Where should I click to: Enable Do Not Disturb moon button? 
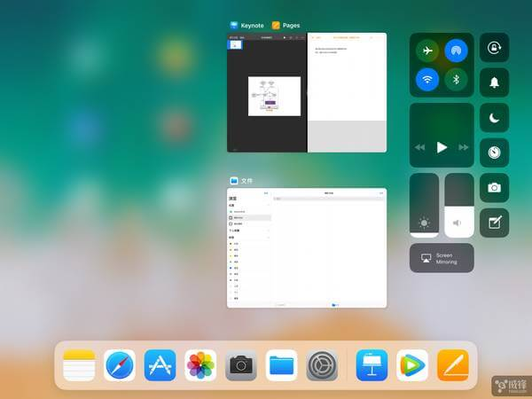click(x=494, y=118)
